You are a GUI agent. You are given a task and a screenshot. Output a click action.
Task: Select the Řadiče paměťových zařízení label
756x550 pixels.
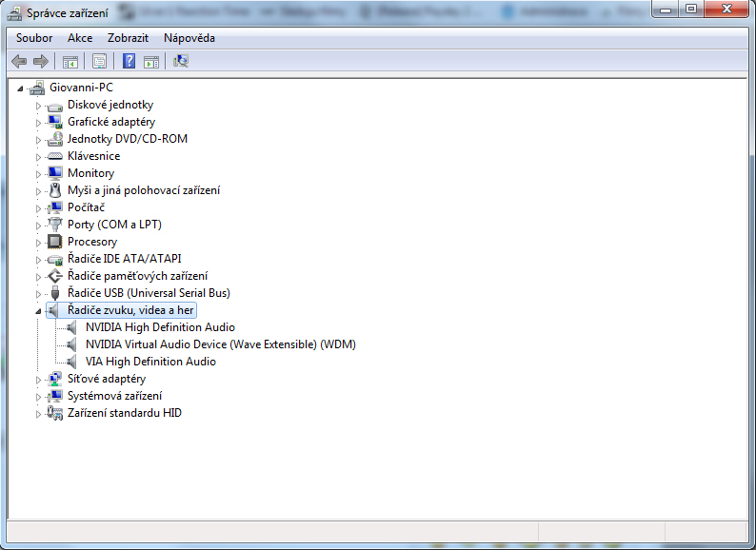coord(137,276)
